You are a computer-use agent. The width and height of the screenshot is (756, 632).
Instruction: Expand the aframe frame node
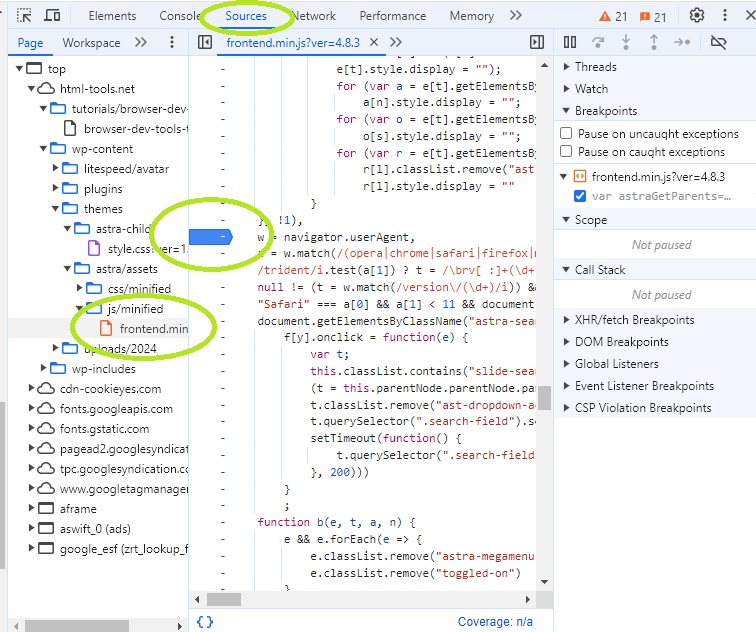coord(31,508)
